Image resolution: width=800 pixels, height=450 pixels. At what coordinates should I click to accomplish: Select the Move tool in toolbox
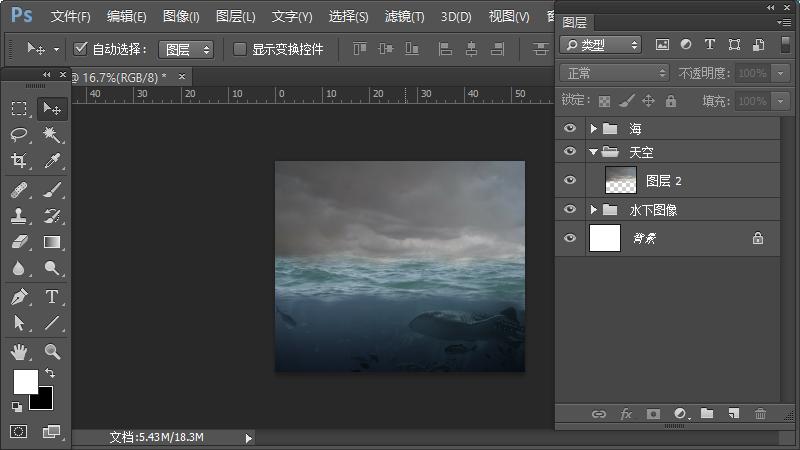[x=52, y=108]
